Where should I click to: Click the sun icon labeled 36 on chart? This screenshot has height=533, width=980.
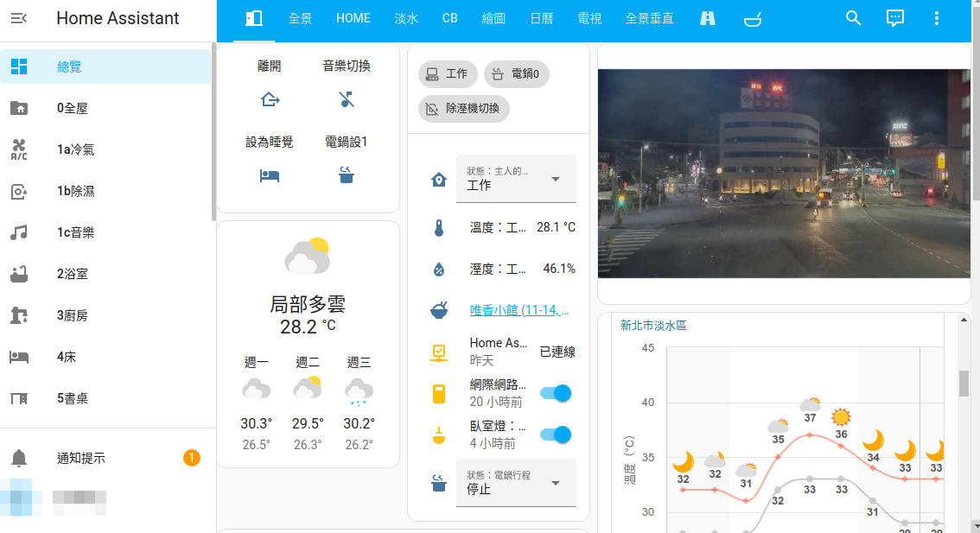841,416
